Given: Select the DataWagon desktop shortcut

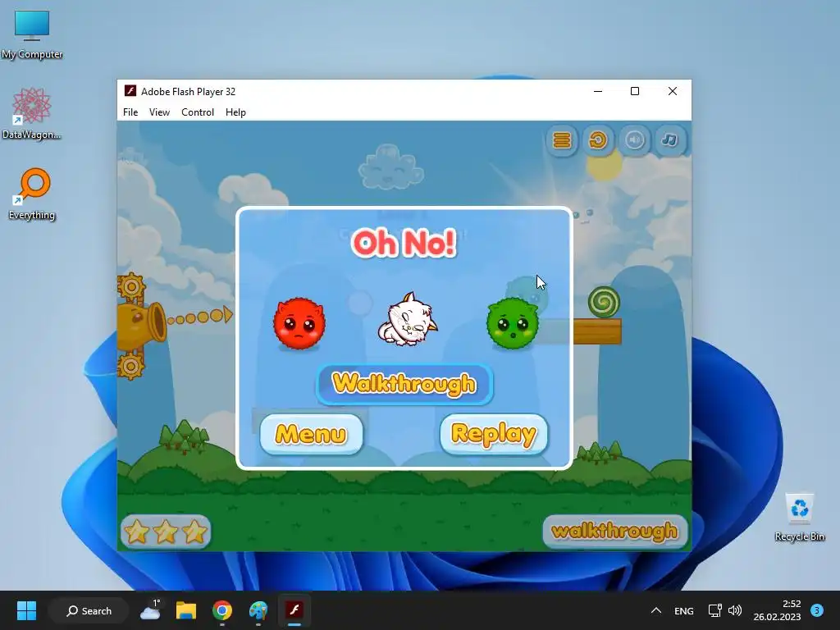Looking at the screenshot, I should tap(32, 113).
